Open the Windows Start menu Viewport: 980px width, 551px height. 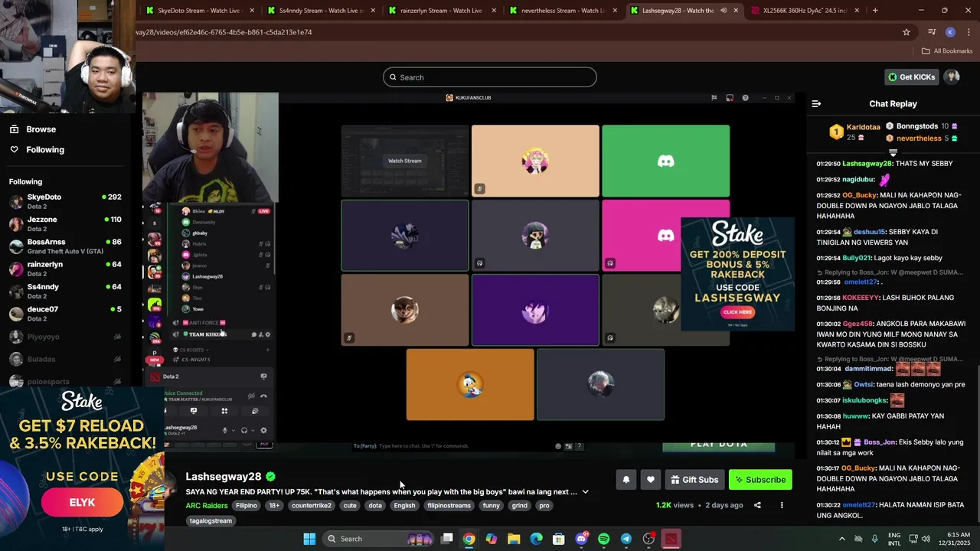[x=309, y=539]
